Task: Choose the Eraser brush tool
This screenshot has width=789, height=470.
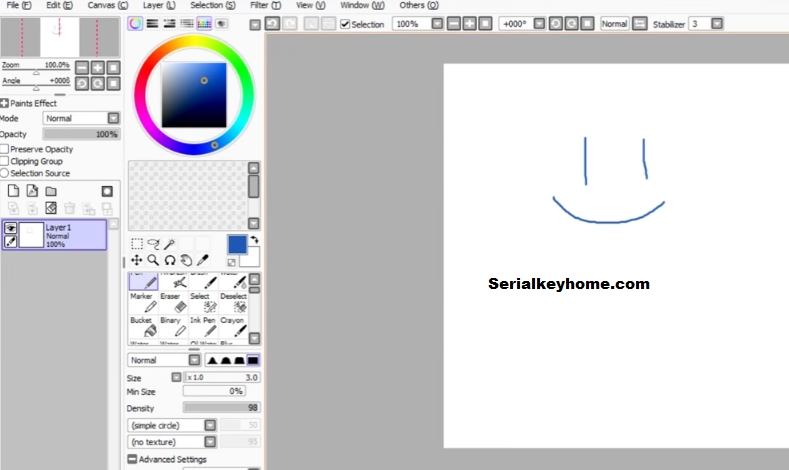Action: pos(173,303)
